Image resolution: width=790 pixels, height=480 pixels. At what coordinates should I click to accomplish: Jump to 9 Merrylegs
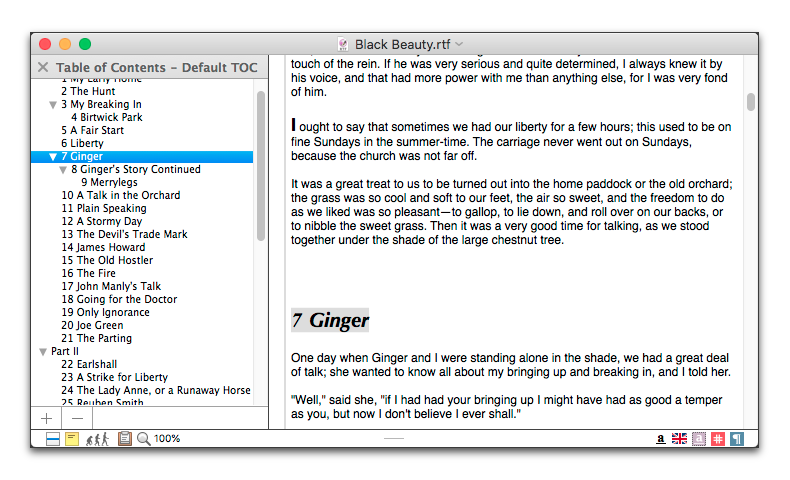tap(109, 182)
